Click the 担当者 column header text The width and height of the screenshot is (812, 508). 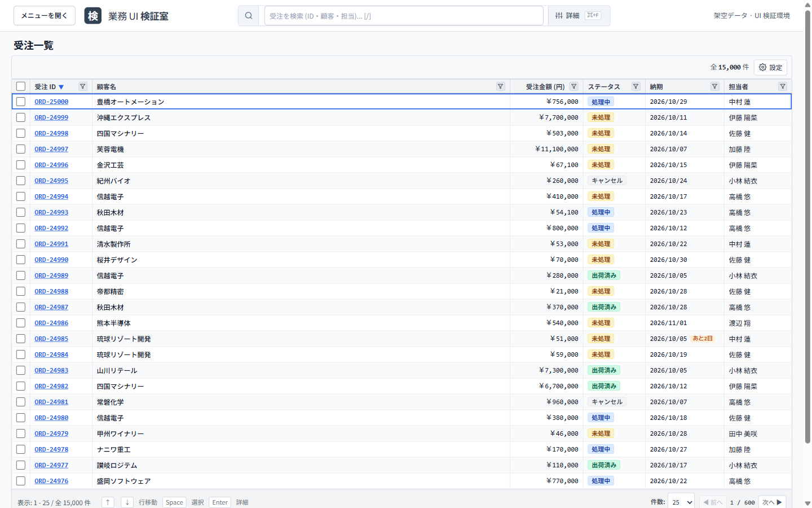coord(738,87)
